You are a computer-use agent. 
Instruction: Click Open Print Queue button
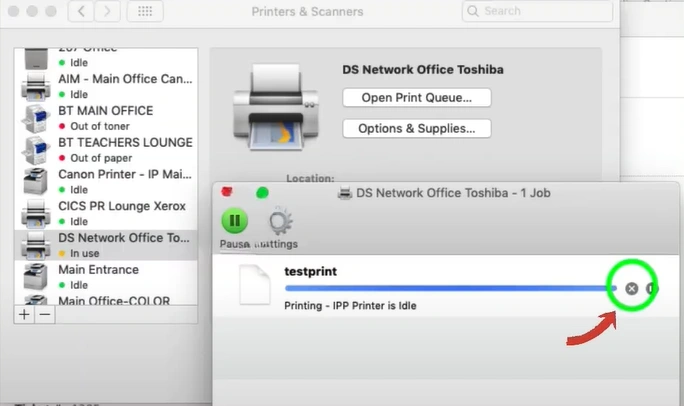point(416,97)
